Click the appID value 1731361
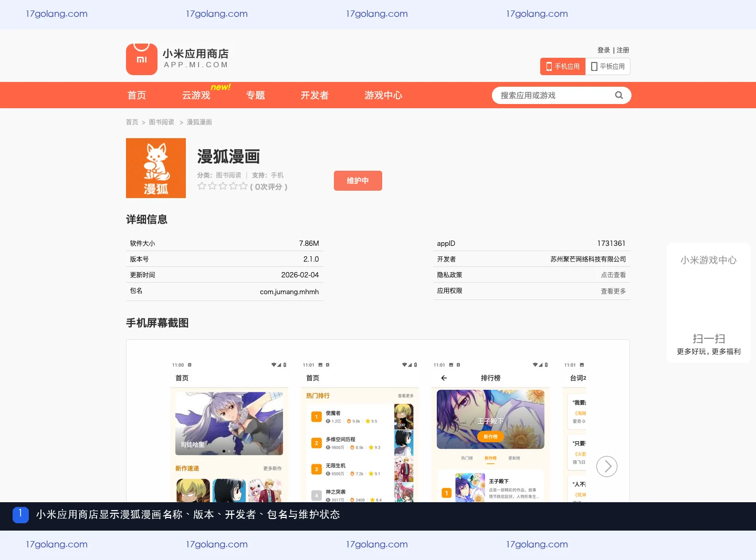This screenshot has width=756, height=560. [612, 243]
